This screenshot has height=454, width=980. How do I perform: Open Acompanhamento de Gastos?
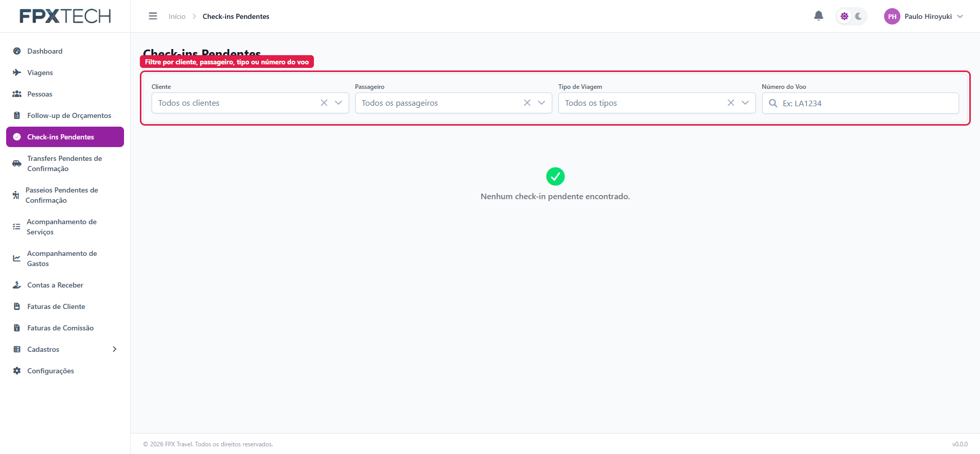tap(65, 258)
